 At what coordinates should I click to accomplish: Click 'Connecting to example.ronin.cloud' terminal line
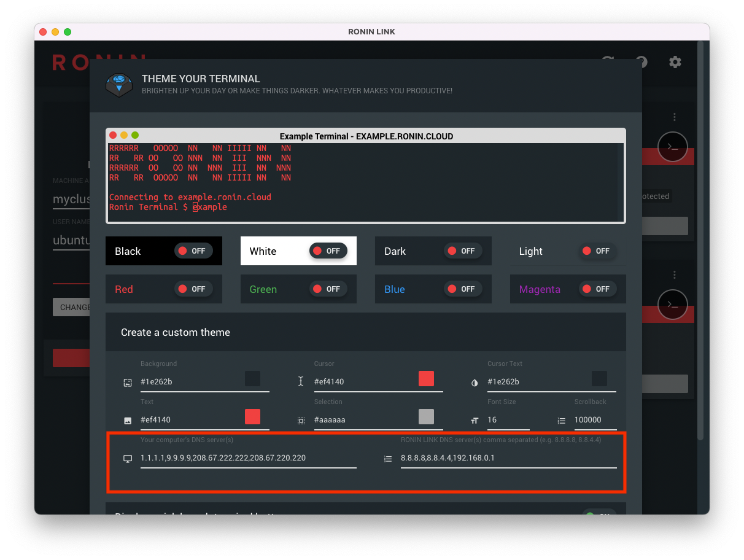[x=190, y=197]
